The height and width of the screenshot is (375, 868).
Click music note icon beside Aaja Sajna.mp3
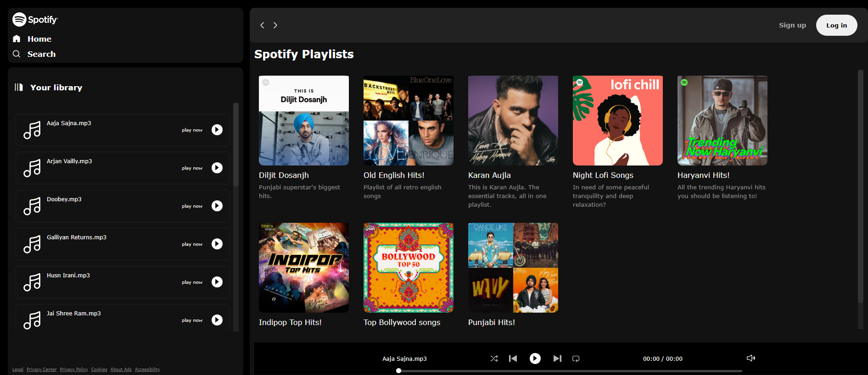[x=32, y=130]
